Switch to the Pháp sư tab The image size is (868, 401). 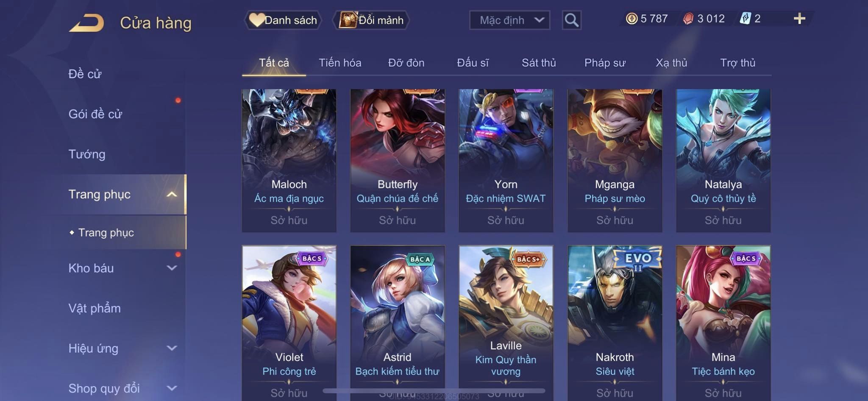pos(605,63)
